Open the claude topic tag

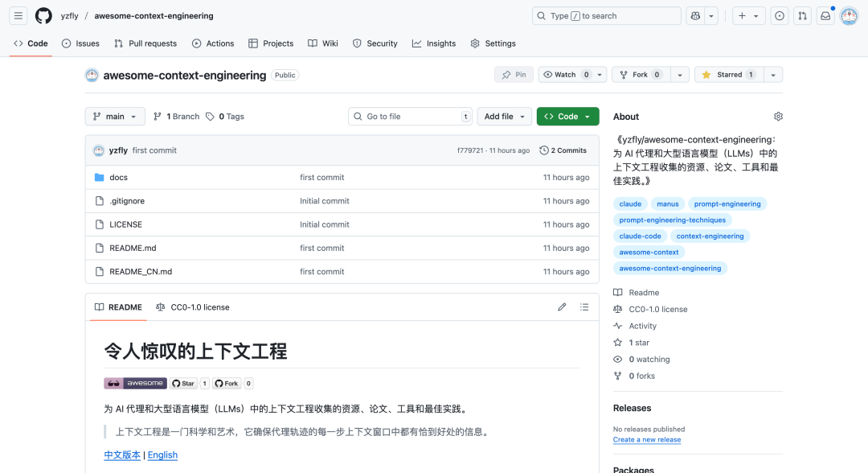click(x=630, y=204)
